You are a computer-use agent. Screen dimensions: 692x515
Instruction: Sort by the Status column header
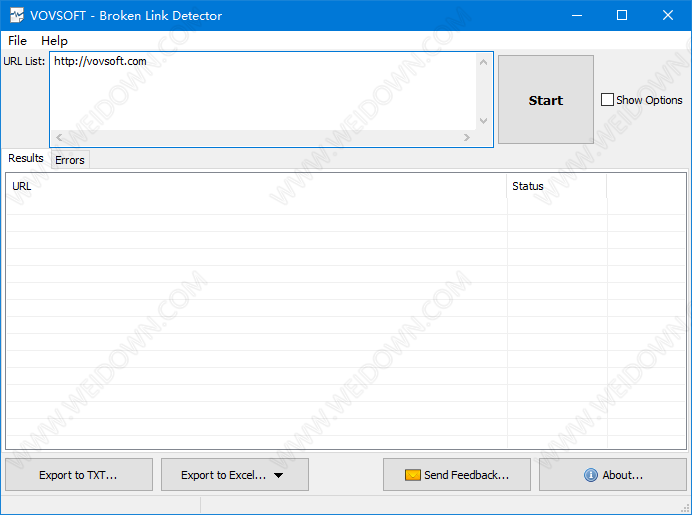(557, 186)
